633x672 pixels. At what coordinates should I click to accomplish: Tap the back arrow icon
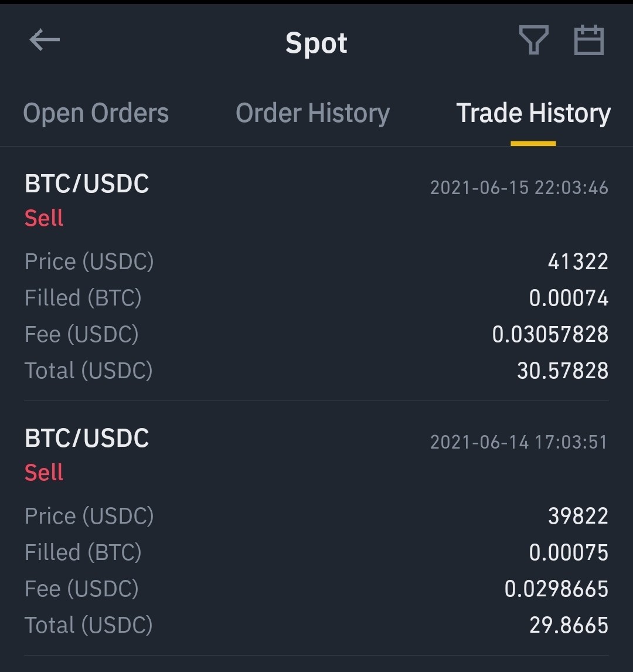click(x=45, y=40)
